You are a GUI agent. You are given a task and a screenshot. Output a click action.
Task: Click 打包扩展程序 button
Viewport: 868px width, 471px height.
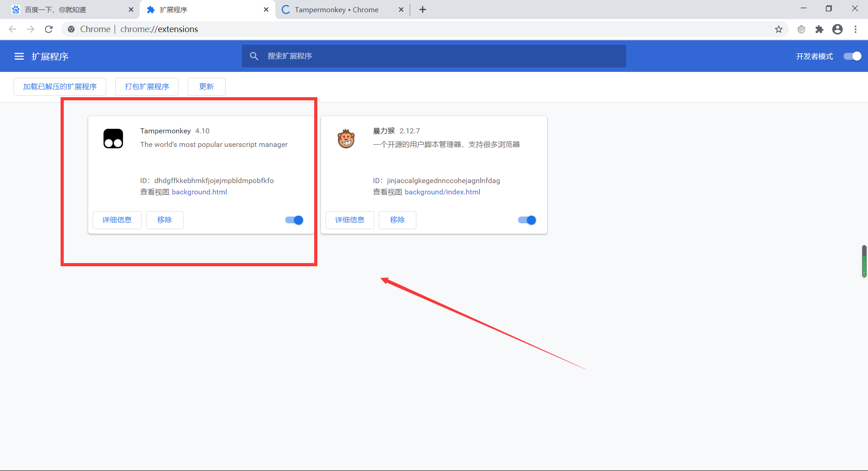pyautogui.click(x=147, y=87)
